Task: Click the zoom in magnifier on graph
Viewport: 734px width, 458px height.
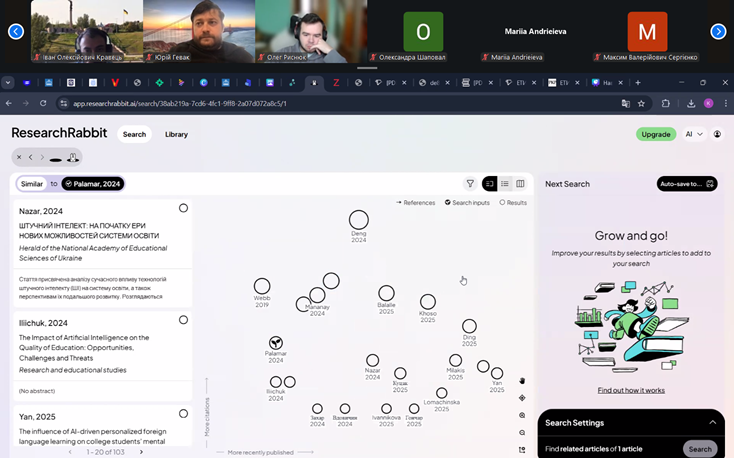Action: [522, 415]
